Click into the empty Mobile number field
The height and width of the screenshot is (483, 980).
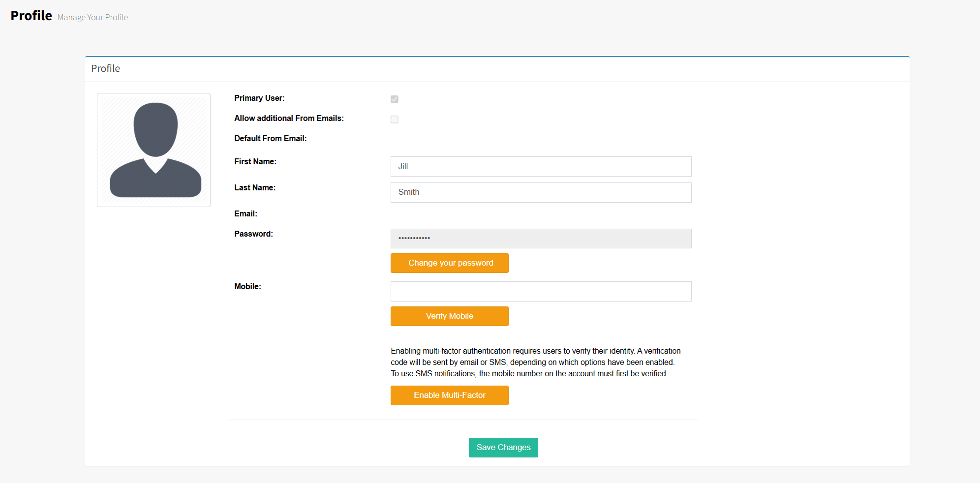click(541, 291)
